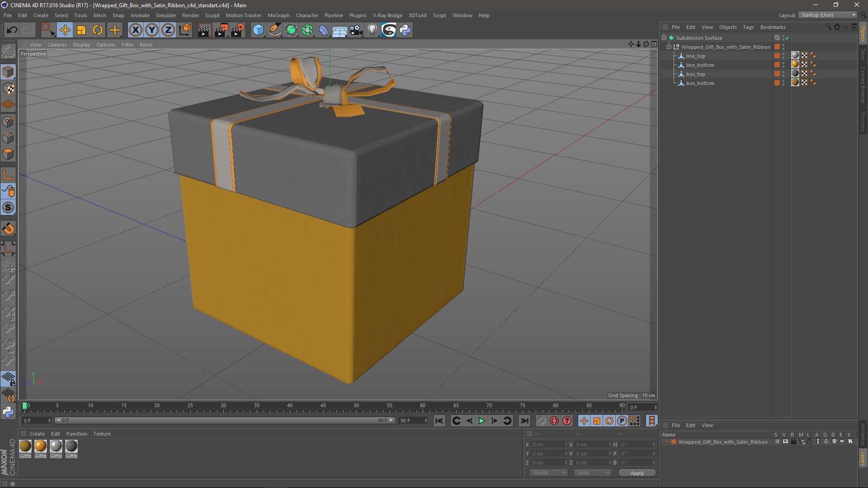The image size is (868, 488).
Task: Add a Cube primitive object
Action: pos(258,30)
